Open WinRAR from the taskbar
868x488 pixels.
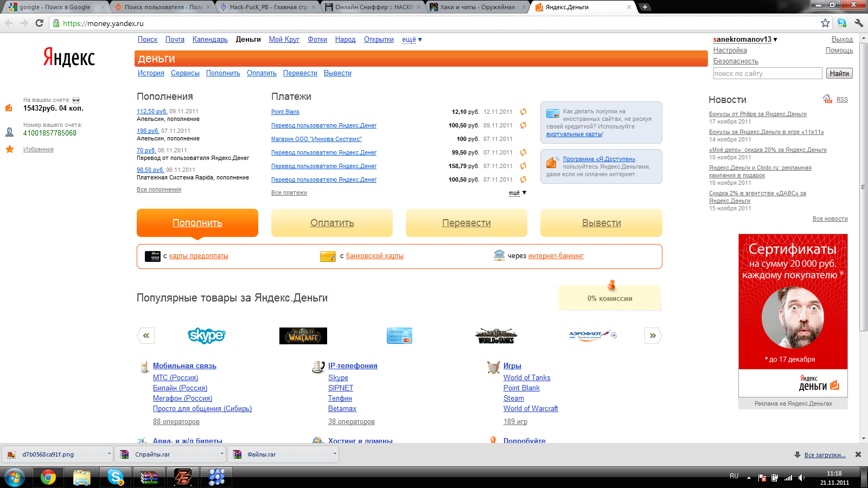(x=149, y=477)
